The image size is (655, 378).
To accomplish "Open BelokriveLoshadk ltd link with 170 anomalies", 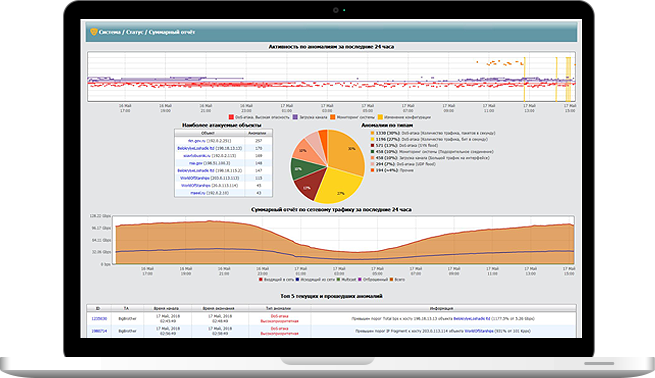I will [195, 148].
